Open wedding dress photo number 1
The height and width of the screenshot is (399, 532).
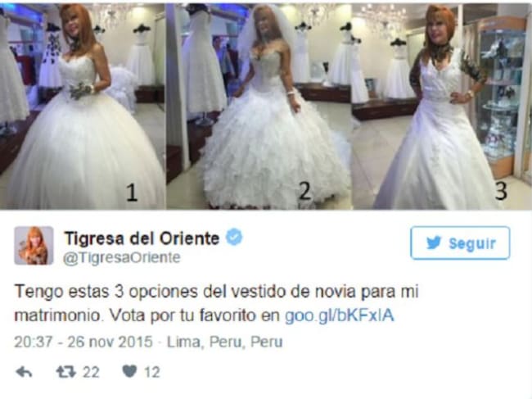(x=83, y=106)
